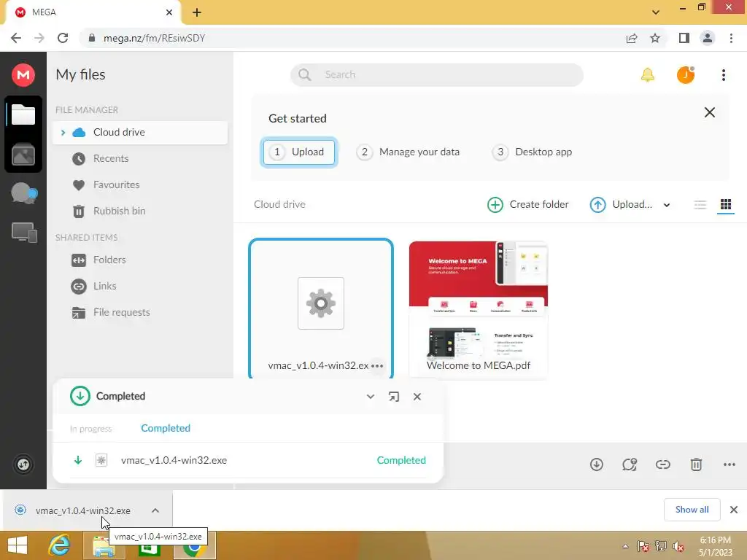The width and height of the screenshot is (747, 560).
Task: Close the Chrome downloads bar
Action: 734,510
